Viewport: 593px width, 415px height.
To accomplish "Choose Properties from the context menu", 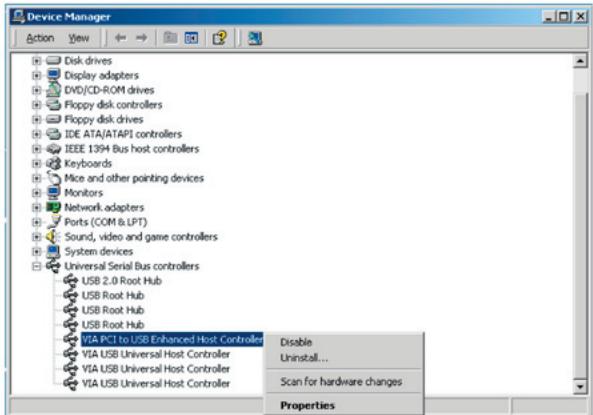I will coord(307,405).
